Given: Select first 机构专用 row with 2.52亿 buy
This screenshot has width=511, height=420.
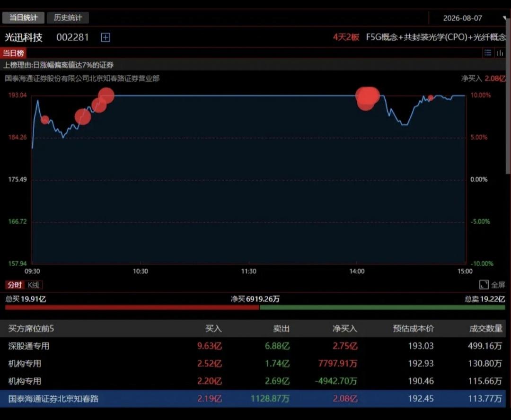Looking at the screenshot, I should [253, 364].
